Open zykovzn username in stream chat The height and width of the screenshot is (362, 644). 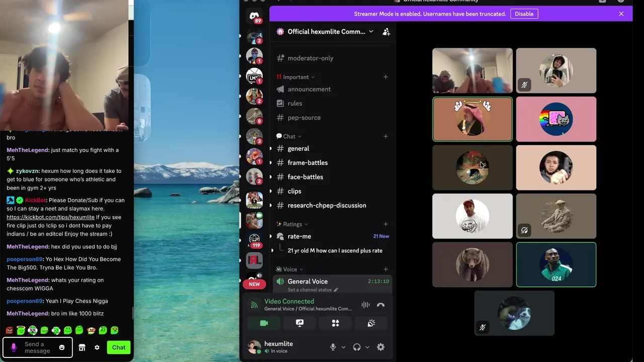point(28,171)
